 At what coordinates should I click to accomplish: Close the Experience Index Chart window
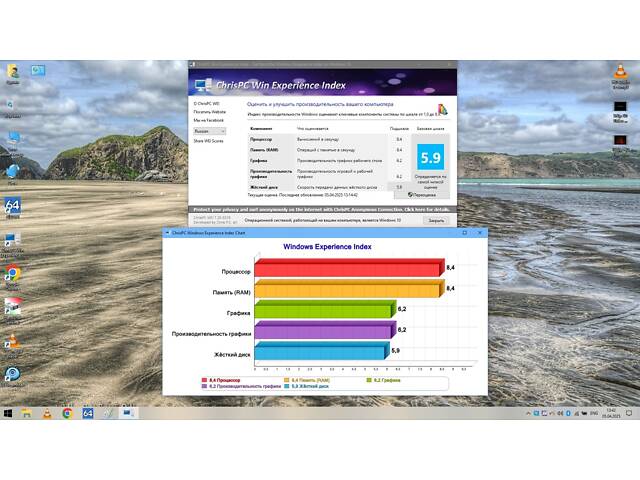pos(480,233)
